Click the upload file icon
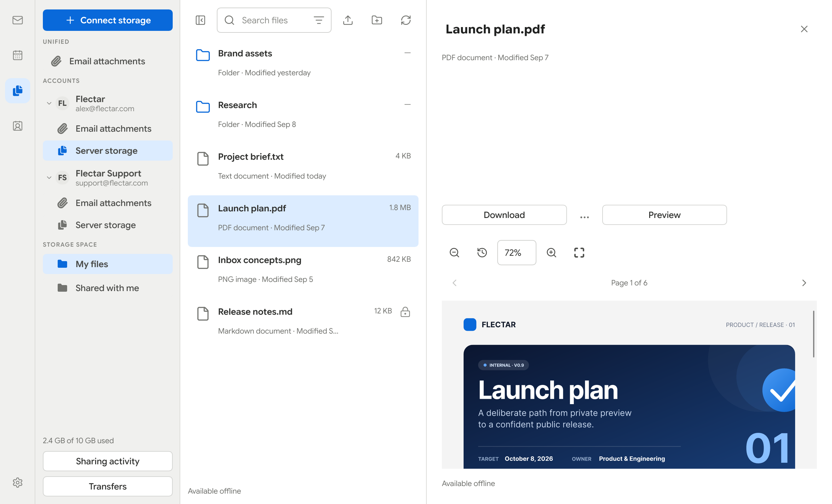 [348, 20]
